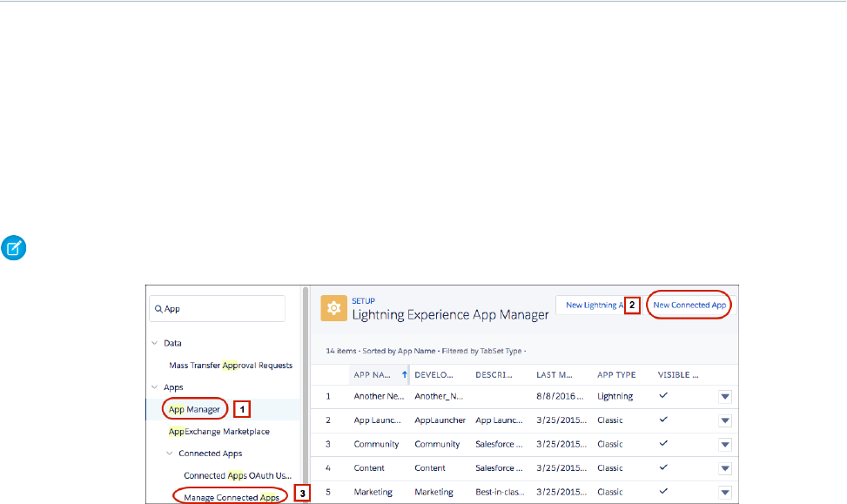Click the visible checkmark in Another Ne... row
Image resolution: width=847 pixels, height=504 pixels.
pyautogui.click(x=663, y=395)
